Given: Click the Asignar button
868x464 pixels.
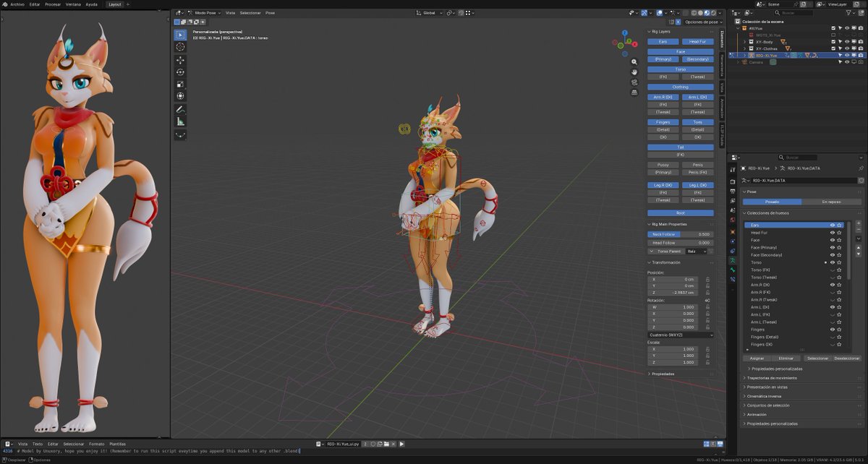Looking at the screenshot, I should [x=757, y=358].
